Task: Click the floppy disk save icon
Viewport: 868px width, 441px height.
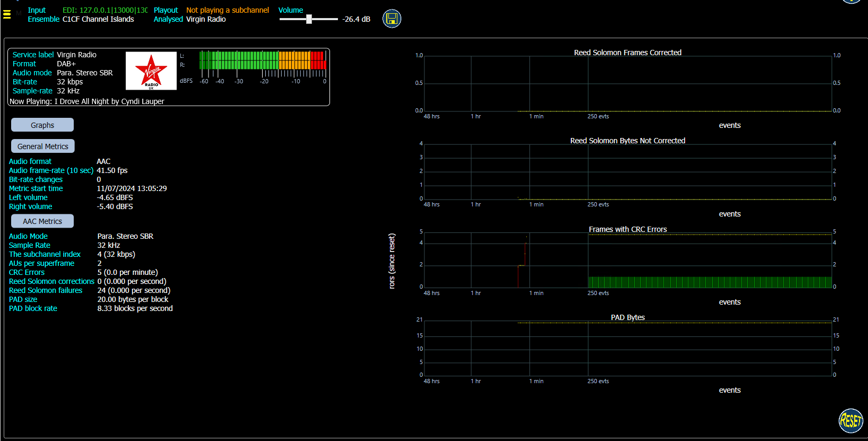Action: click(392, 19)
